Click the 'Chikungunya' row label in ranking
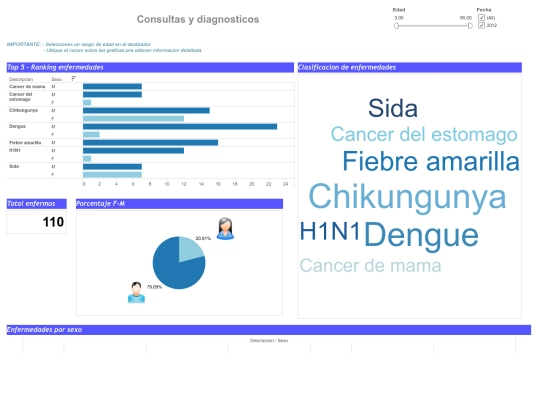The image size is (540, 405). coord(23,110)
